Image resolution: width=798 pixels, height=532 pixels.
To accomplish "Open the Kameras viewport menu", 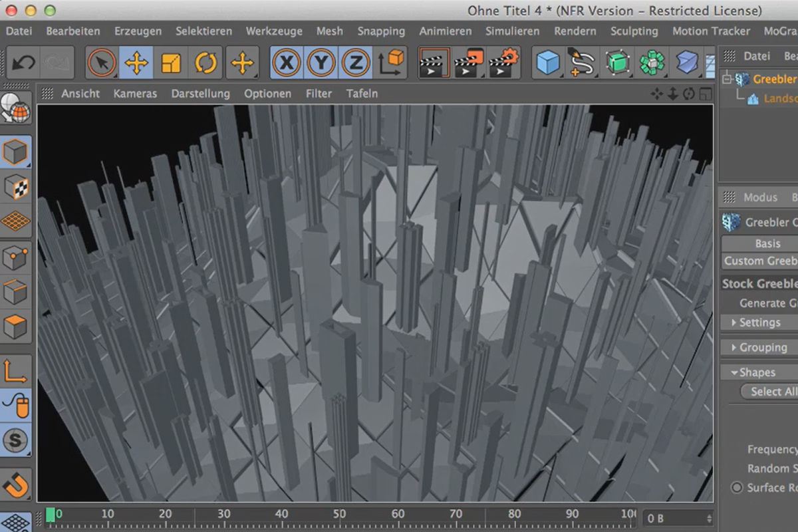I will (x=135, y=94).
